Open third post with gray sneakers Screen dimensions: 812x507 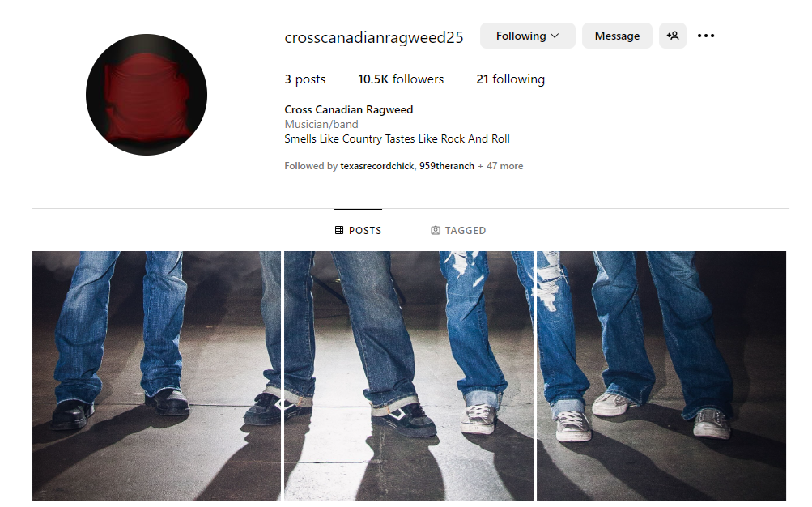(661, 376)
